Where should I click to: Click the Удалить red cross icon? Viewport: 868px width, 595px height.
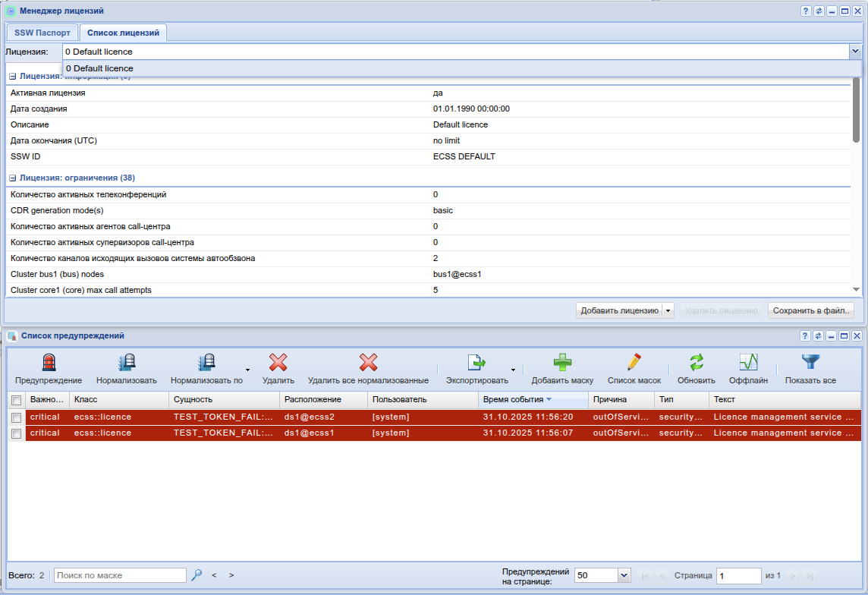(278, 363)
